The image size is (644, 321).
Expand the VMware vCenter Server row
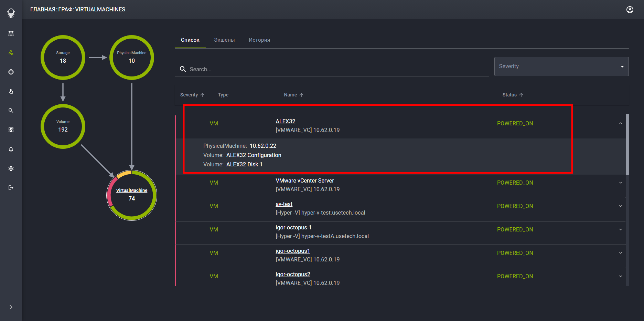621,183
